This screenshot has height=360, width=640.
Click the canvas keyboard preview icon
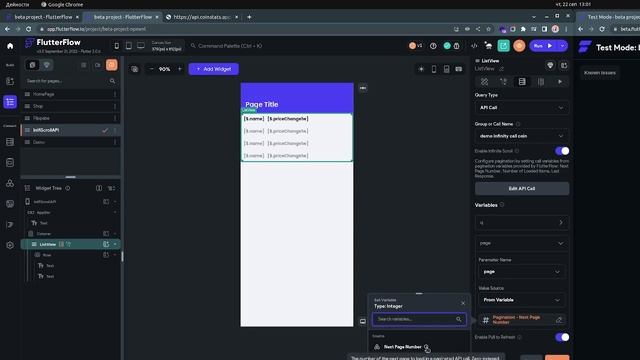pos(459,69)
